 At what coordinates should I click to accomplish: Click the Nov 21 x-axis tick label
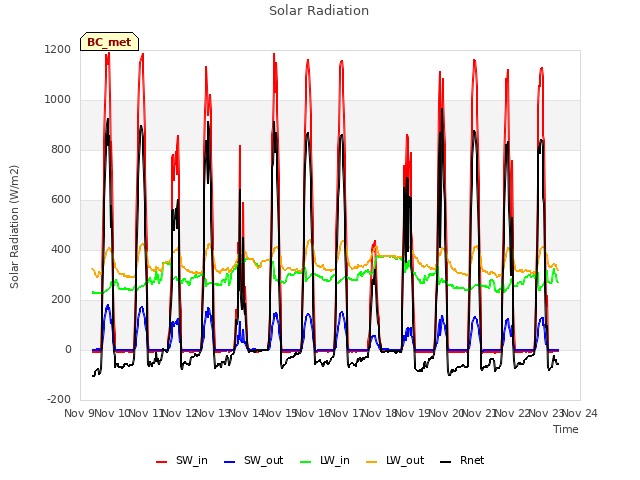coord(480,413)
